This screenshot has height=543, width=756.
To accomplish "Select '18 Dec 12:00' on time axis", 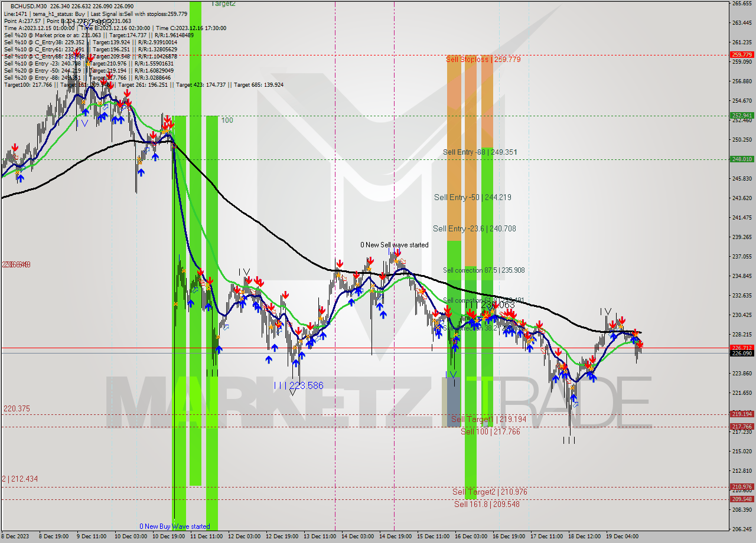I will click(584, 537).
